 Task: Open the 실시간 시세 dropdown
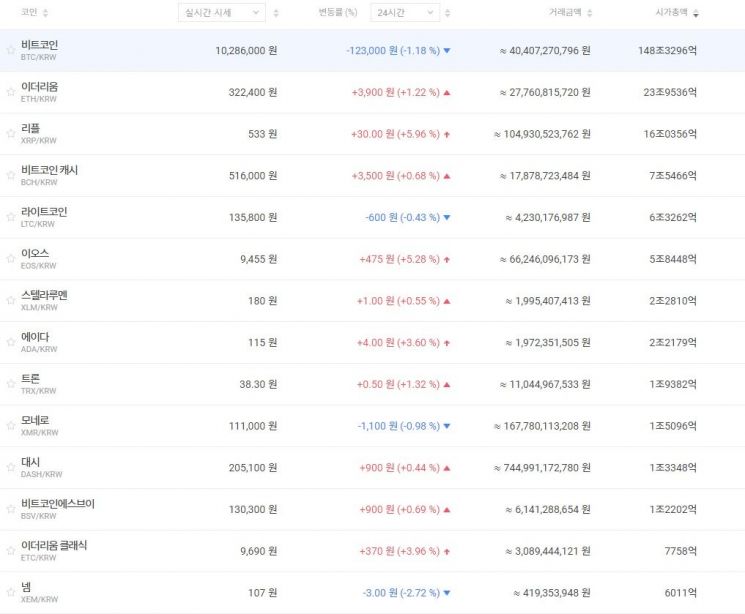221,13
